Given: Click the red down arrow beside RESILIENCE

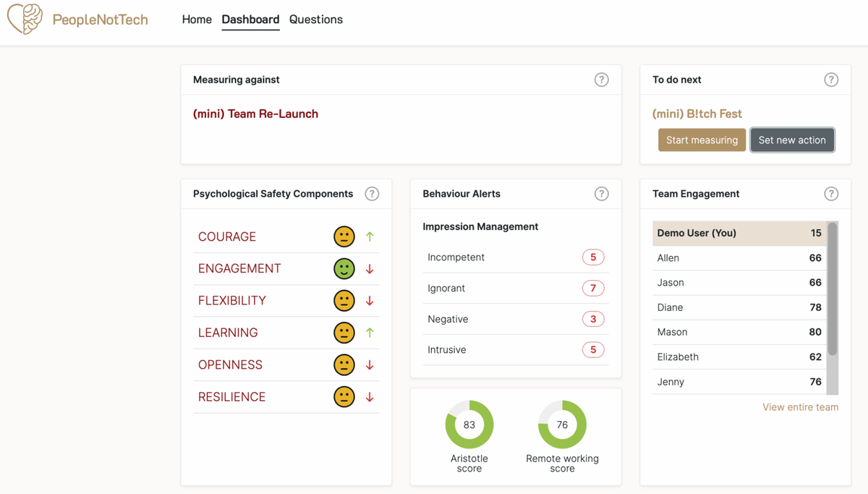Looking at the screenshot, I should (x=370, y=397).
